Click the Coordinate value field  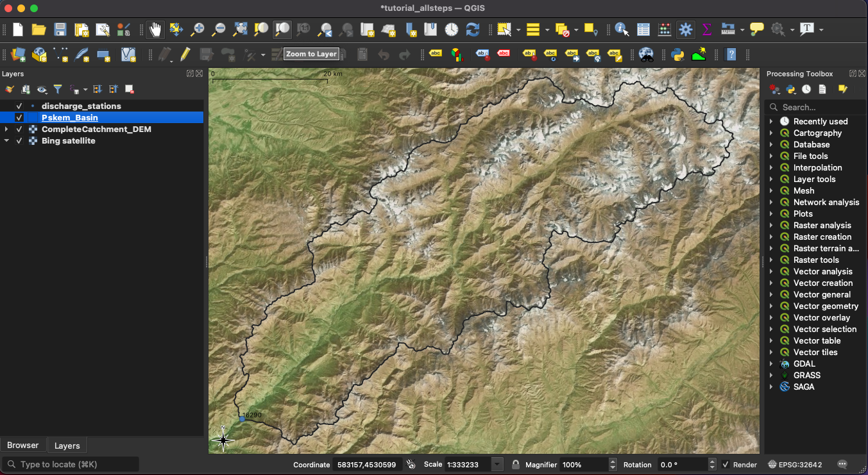click(368, 464)
